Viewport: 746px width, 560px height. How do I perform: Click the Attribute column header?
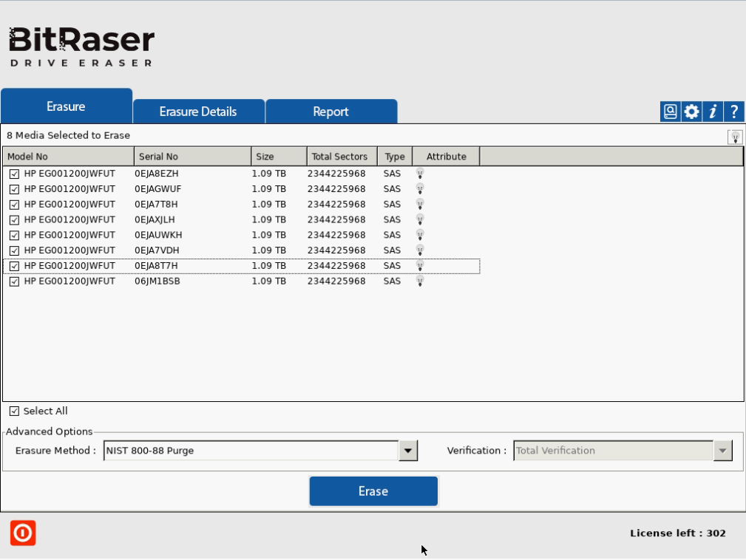click(x=447, y=157)
